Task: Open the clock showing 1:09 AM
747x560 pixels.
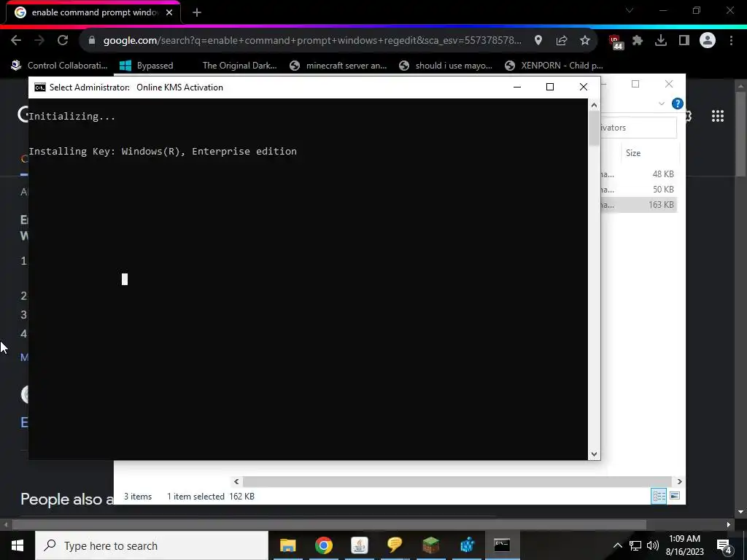Action: coord(684,545)
